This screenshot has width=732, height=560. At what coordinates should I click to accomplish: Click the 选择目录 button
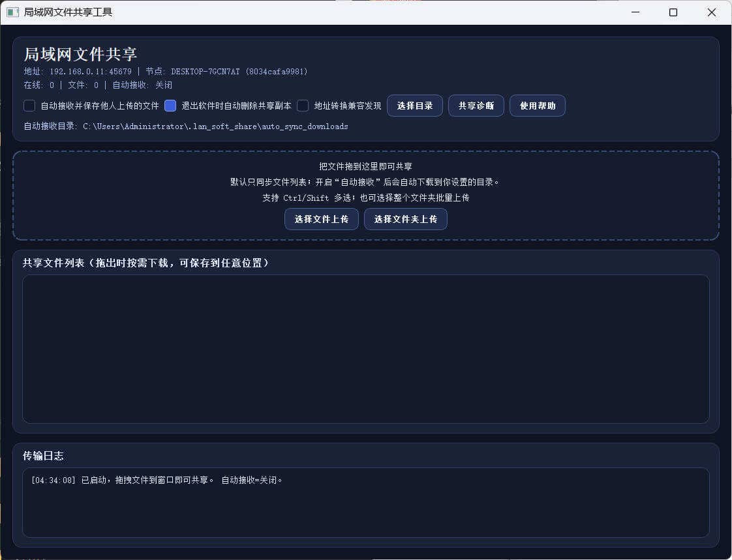(x=415, y=105)
